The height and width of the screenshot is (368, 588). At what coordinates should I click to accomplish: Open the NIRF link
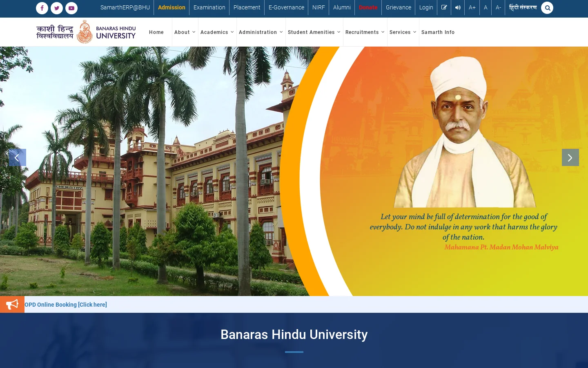point(318,7)
